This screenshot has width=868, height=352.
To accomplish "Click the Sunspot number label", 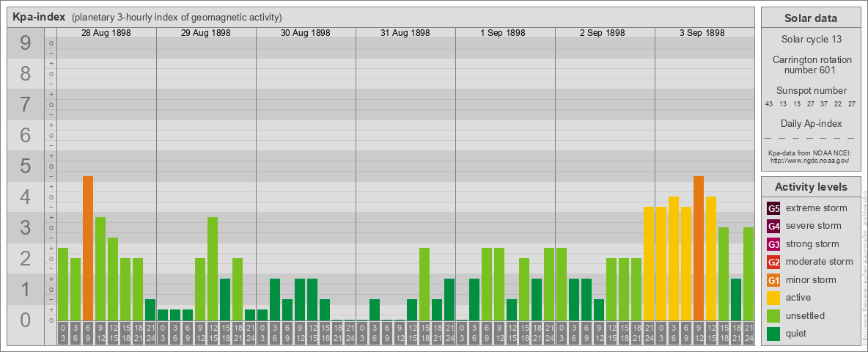I will pos(811,91).
